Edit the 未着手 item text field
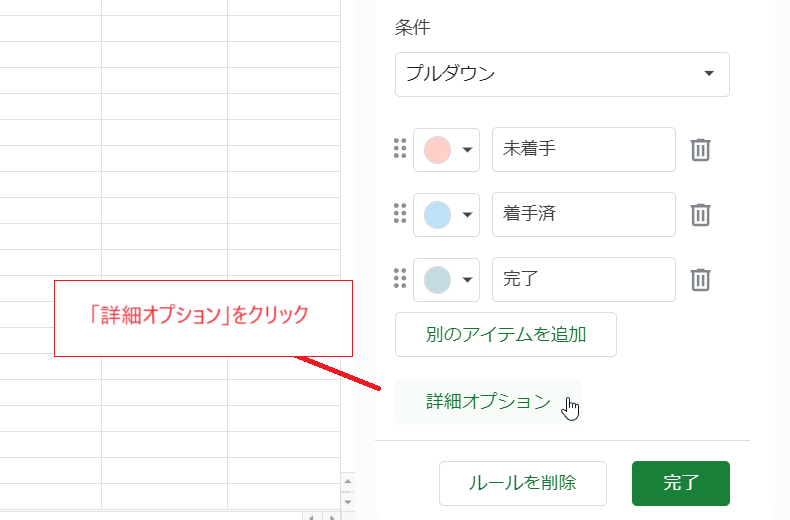 tap(584, 150)
